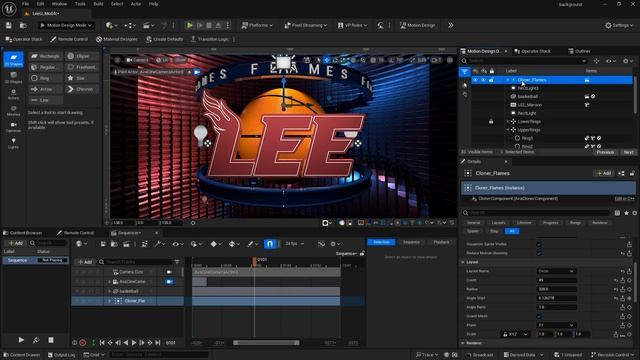Open the File menu
640x360 pixels.
(x=25, y=4)
